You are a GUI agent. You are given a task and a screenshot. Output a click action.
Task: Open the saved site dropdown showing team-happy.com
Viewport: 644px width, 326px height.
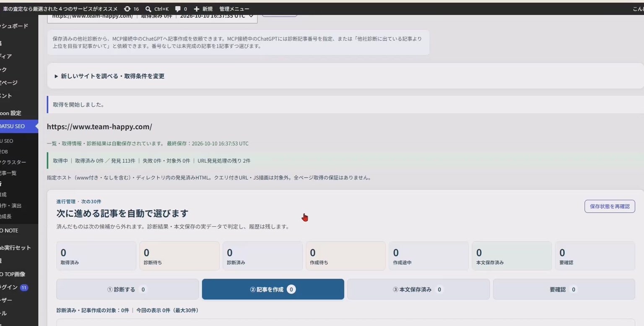click(x=152, y=16)
